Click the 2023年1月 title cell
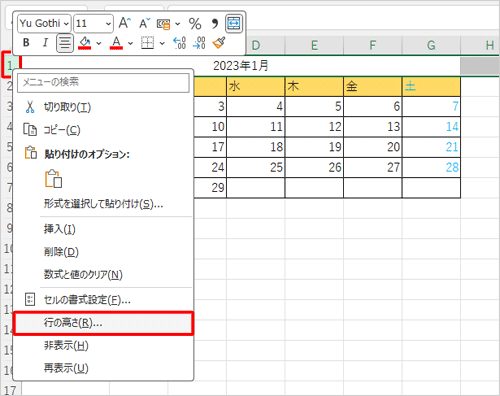 [x=241, y=66]
